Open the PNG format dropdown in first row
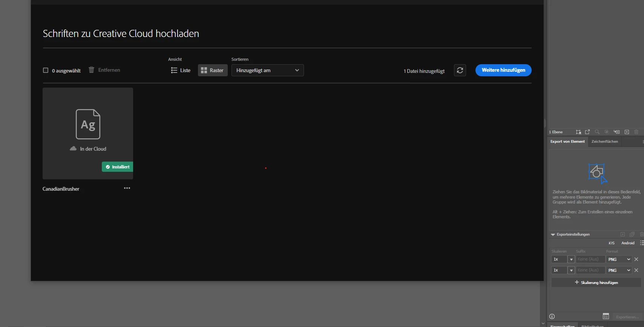644x327 pixels. (619, 259)
